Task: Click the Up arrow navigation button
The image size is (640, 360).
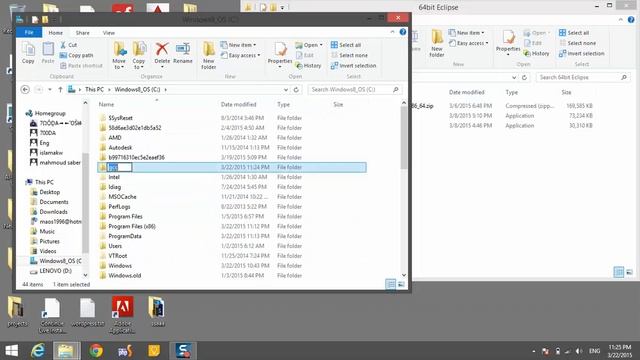Action: pos(60,89)
